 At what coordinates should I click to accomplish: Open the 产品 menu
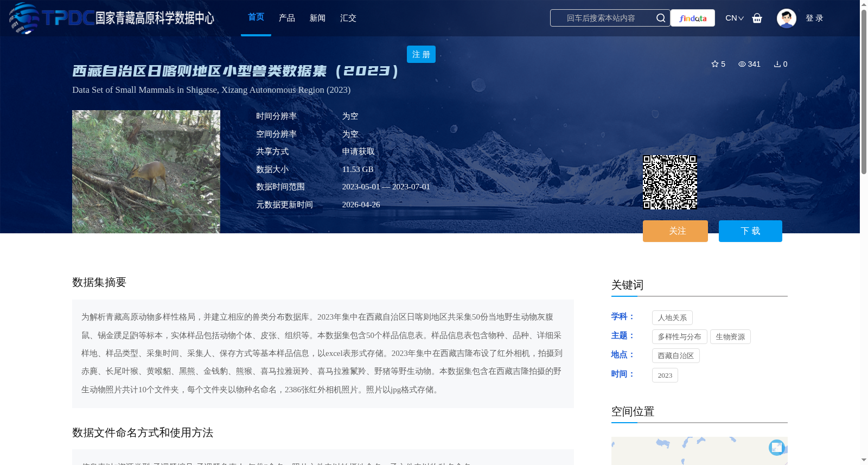287,18
